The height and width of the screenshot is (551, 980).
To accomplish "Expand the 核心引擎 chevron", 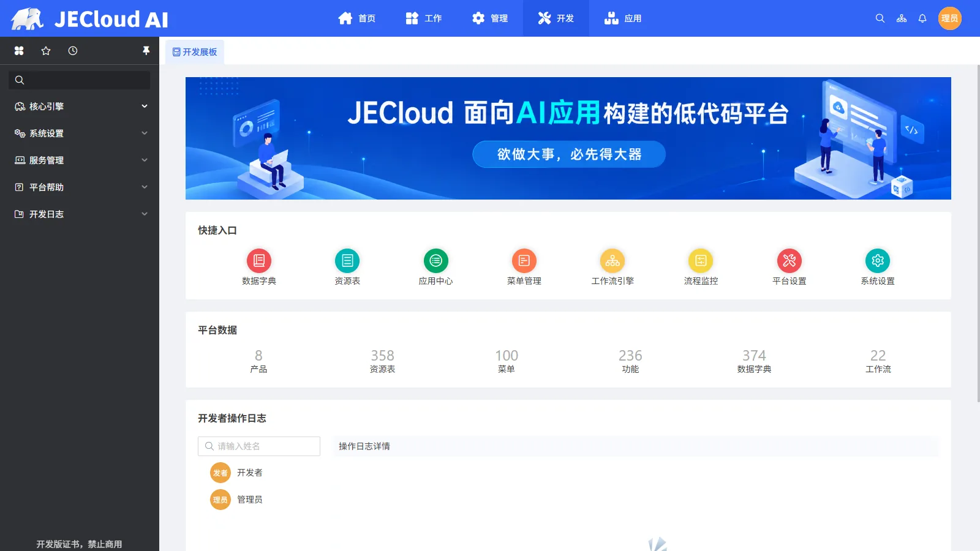I will click(x=145, y=107).
